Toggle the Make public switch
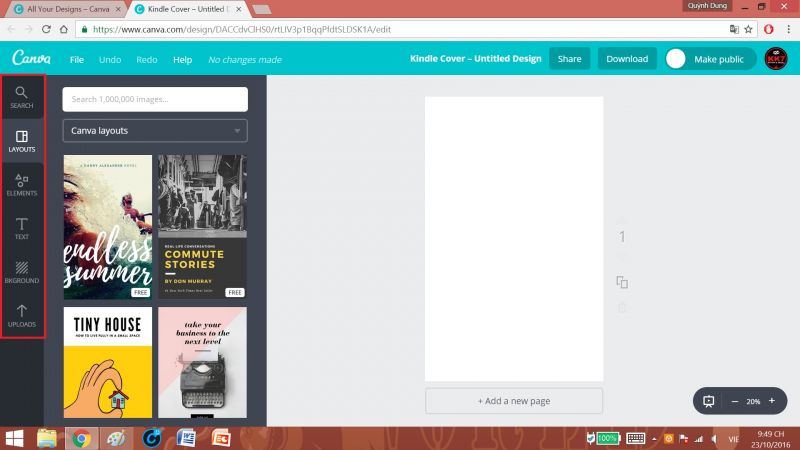This screenshot has height=450, width=800. coord(677,59)
